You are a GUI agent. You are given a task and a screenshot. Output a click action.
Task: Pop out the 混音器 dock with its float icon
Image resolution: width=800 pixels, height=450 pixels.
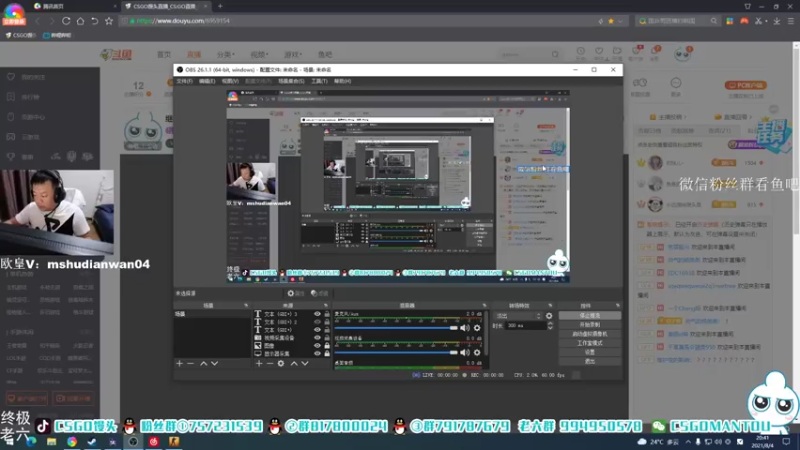pos(485,306)
